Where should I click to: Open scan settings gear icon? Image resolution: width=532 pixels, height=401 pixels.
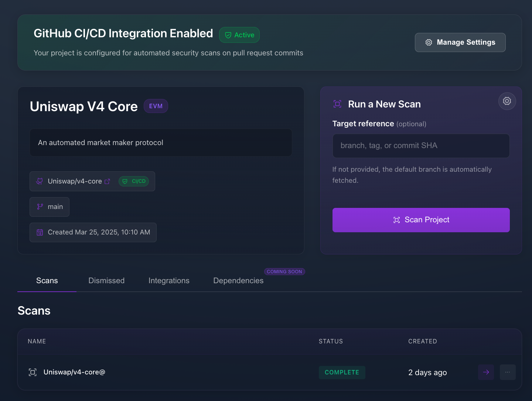pos(507,101)
